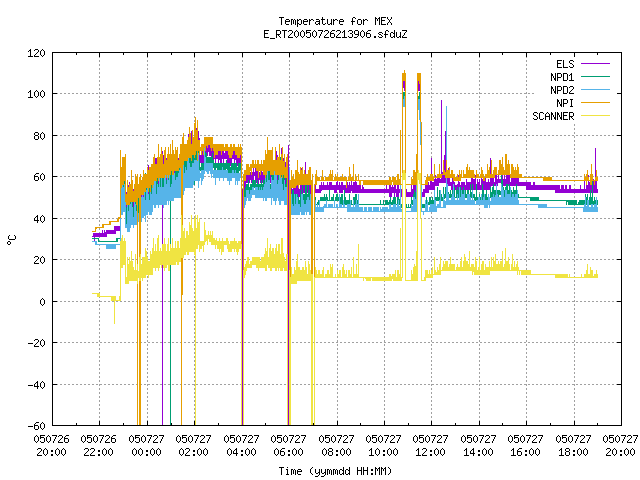The width and height of the screenshot is (640, 480).
Task: Click the y-axis tick label 60
Action: coord(40,177)
